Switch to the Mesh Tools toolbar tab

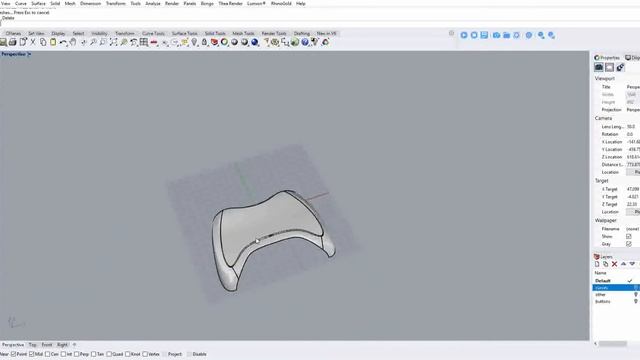243,33
